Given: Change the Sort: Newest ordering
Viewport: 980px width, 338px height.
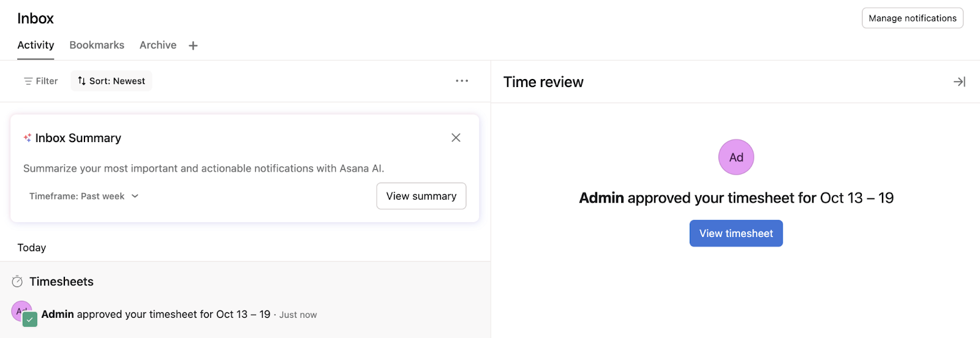Looking at the screenshot, I should coord(111,81).
